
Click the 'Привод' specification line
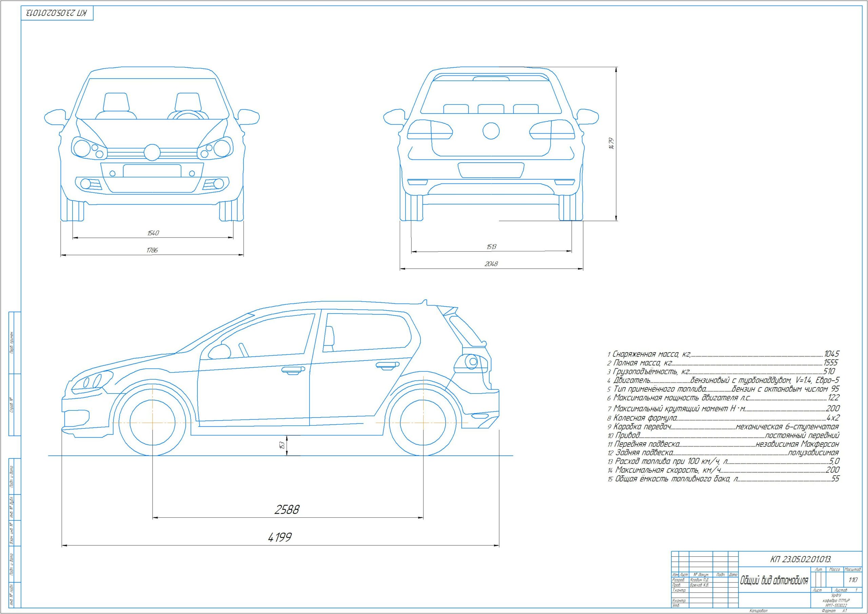(723, 436)
